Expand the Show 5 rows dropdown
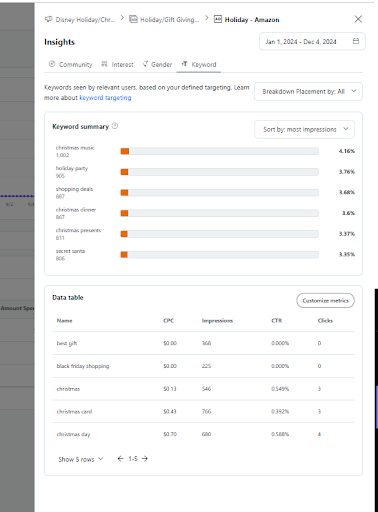 click(81, 459)
